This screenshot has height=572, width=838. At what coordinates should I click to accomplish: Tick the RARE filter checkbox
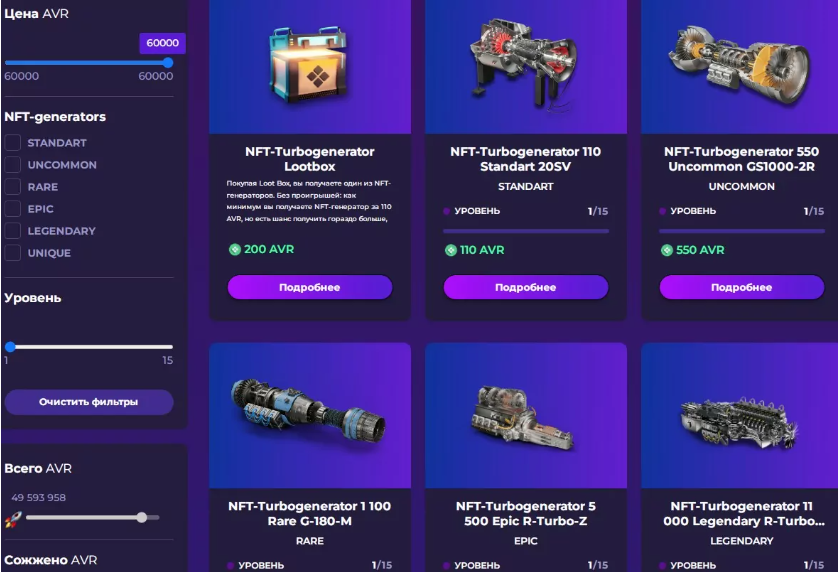(x=13, y=187)
